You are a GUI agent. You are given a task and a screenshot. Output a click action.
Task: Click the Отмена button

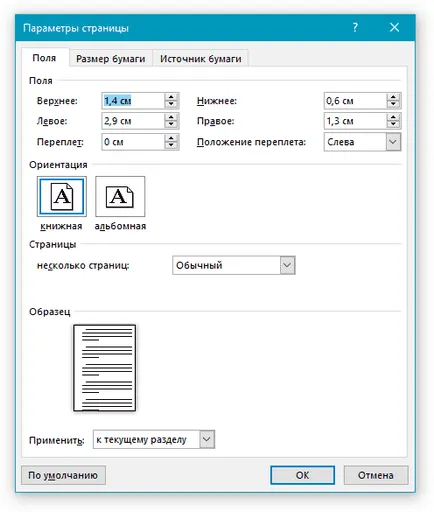[376, 475]
